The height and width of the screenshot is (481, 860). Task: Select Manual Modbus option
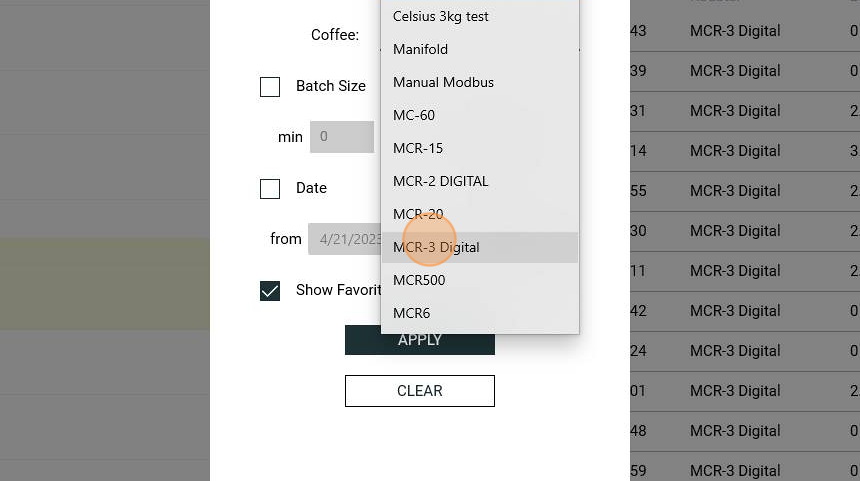pyautogui.click(x=480, y=82)
